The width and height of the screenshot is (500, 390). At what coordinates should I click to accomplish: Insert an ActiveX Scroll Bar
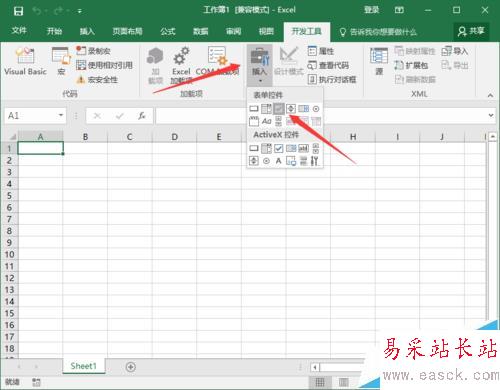click(316, 148)
